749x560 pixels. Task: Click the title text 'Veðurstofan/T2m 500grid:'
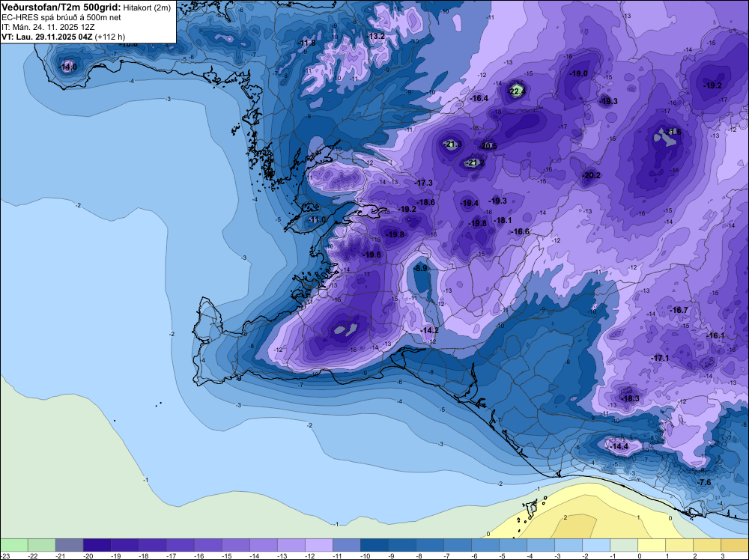61,7
